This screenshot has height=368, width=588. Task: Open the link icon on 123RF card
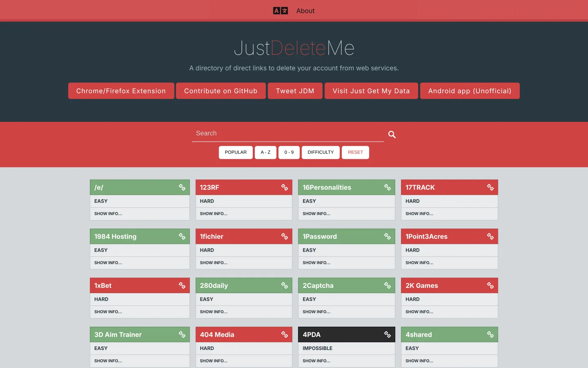285,187
